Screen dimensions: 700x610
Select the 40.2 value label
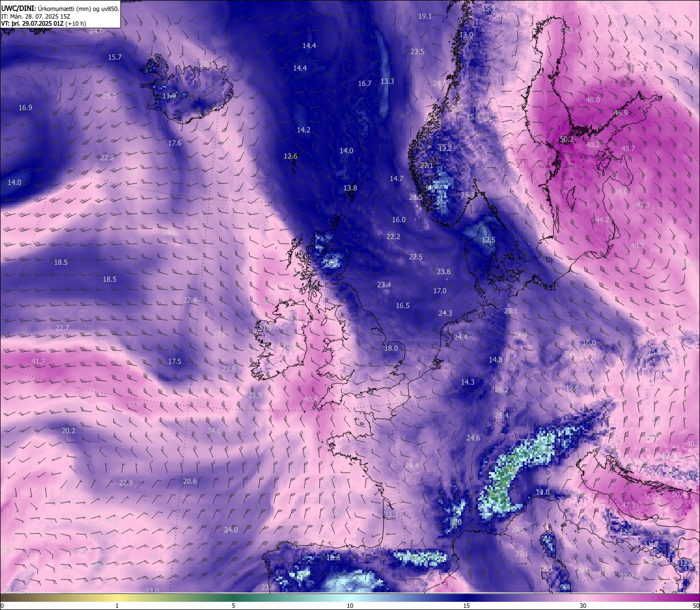click(593, 145)
